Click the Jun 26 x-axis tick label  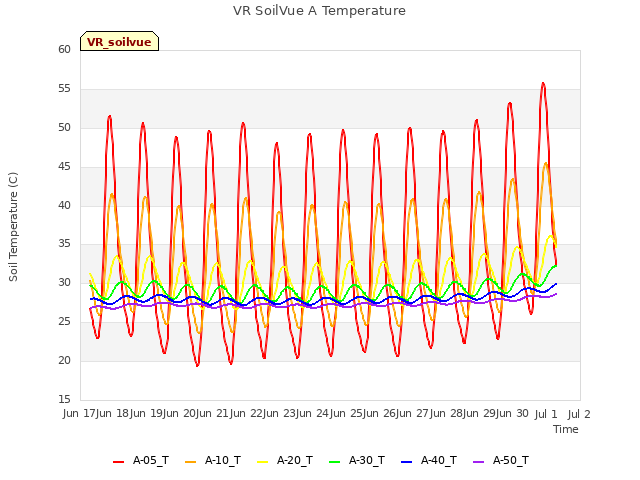(380, 414)
